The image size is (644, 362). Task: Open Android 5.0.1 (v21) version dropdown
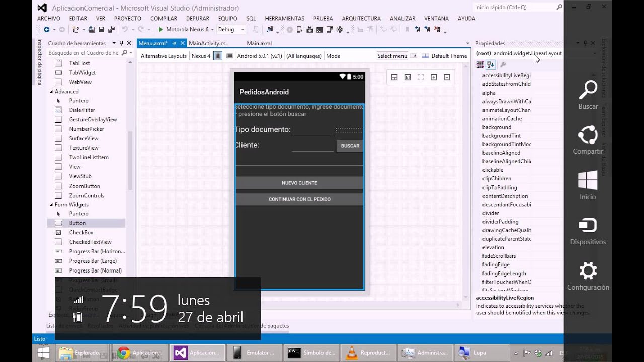[260, 56]
